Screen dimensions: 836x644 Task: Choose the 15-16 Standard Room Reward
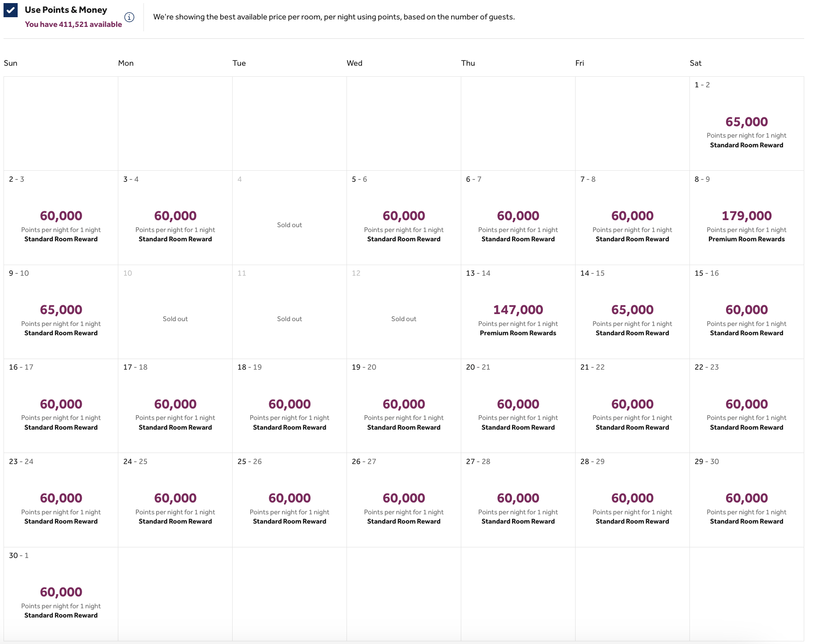pyautogui.click(x=747, y=312)
